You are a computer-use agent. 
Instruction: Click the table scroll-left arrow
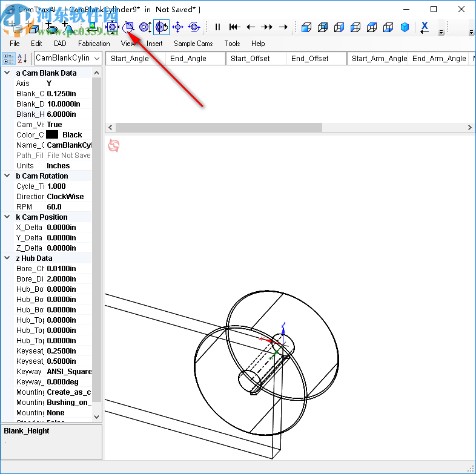[x=110, y=128]
